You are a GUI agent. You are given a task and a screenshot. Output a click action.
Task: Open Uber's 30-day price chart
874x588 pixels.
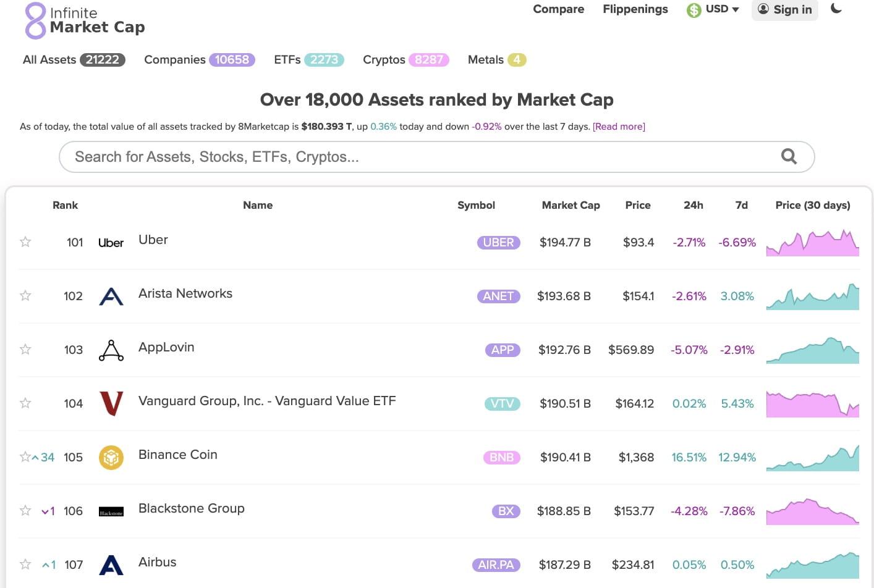click(x=812, y=243)
